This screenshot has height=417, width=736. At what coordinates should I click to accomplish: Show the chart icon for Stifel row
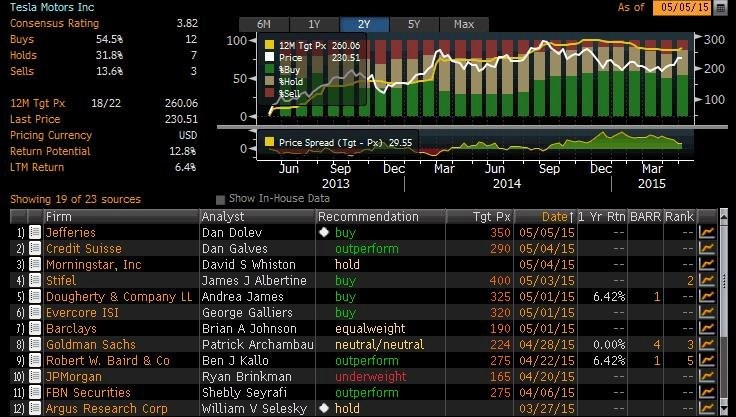point(706,280)
